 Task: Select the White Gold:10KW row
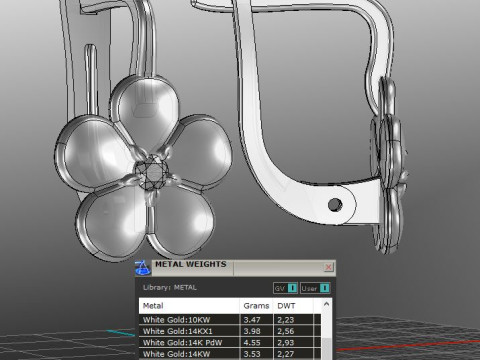coord(230,320)
